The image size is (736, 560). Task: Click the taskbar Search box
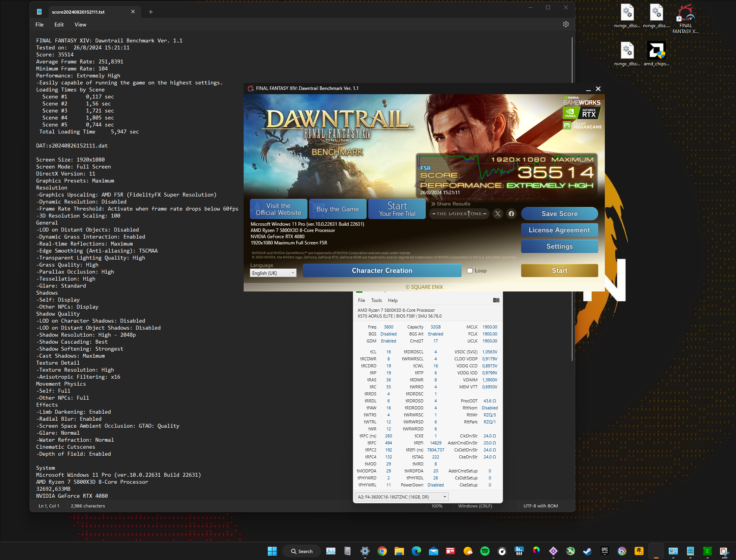(302, 551)
